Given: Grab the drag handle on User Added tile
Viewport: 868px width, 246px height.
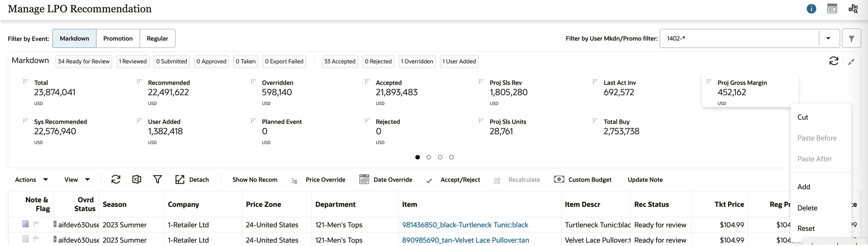Looking at the screenshot, I should 139,121.
